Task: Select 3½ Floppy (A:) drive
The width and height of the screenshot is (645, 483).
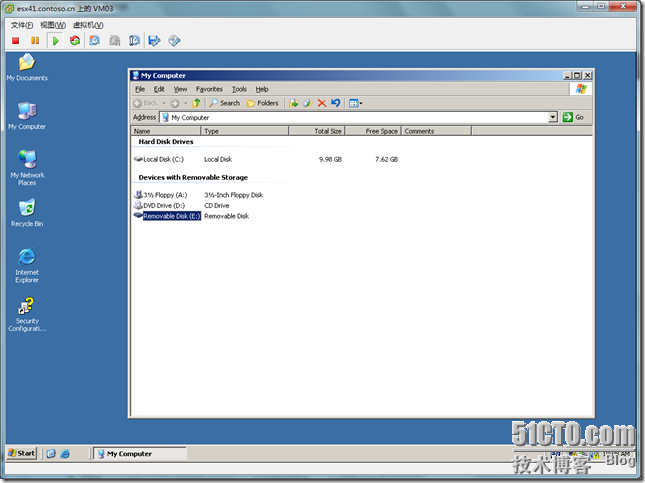Action: pos(160,195)
